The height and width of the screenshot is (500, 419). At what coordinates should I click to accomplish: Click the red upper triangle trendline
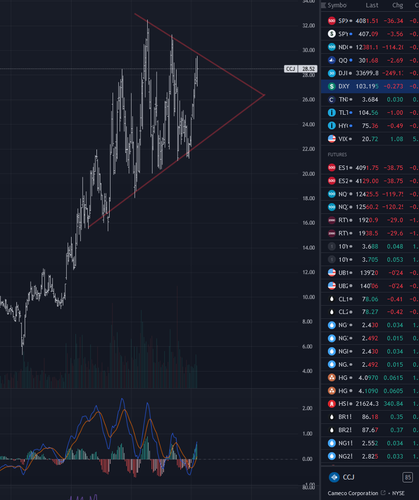click(200, 55)
